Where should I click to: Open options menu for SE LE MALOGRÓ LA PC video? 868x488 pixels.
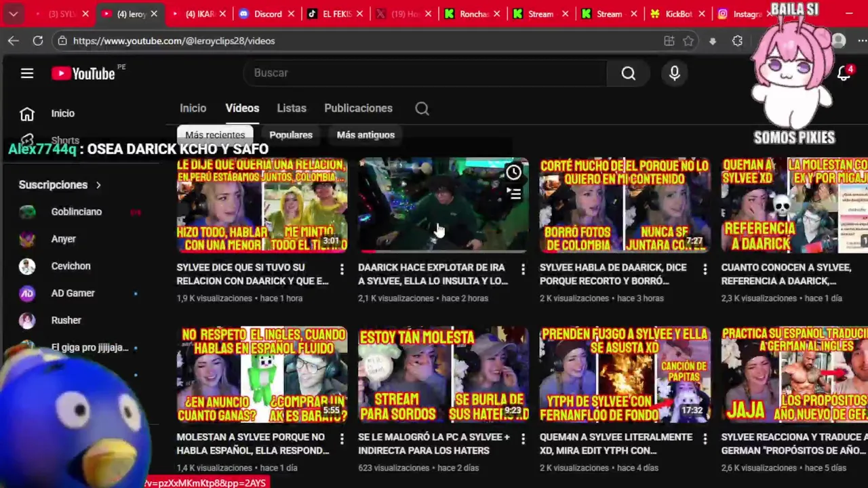click(x=523, y=440)
